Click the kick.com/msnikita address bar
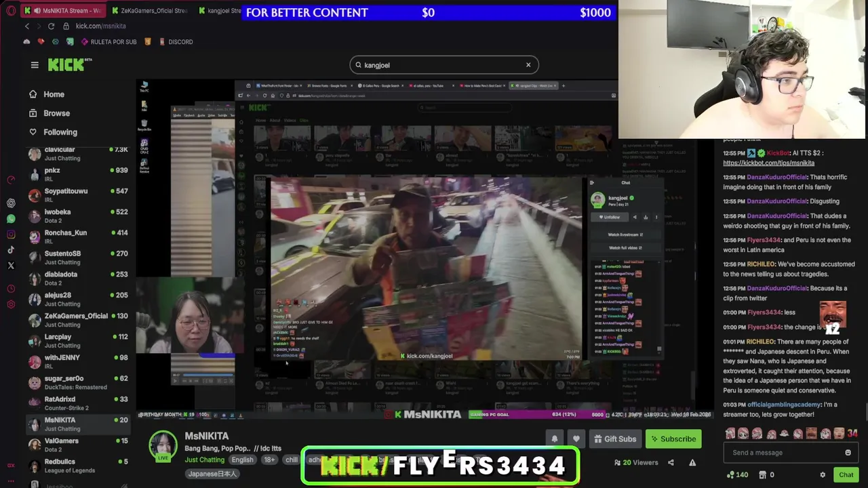The width and height of the screenshot is (868, 488). [x=100, y=26]
